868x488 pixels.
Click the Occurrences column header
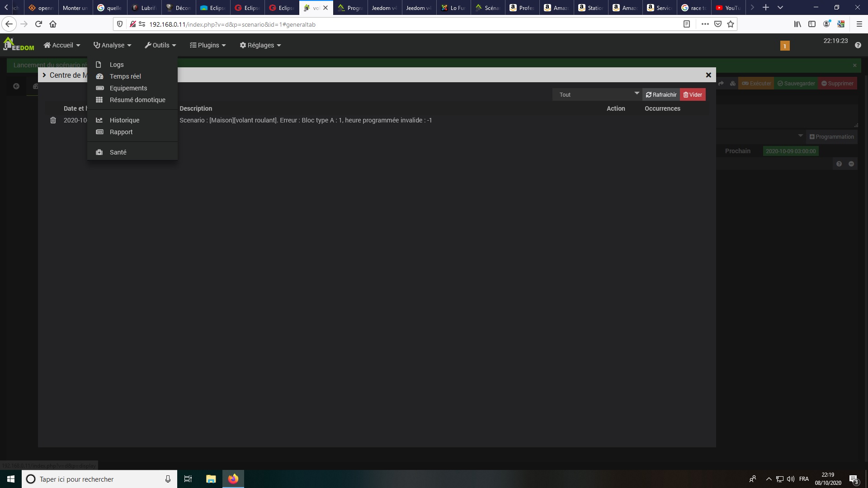click(662, 108)
